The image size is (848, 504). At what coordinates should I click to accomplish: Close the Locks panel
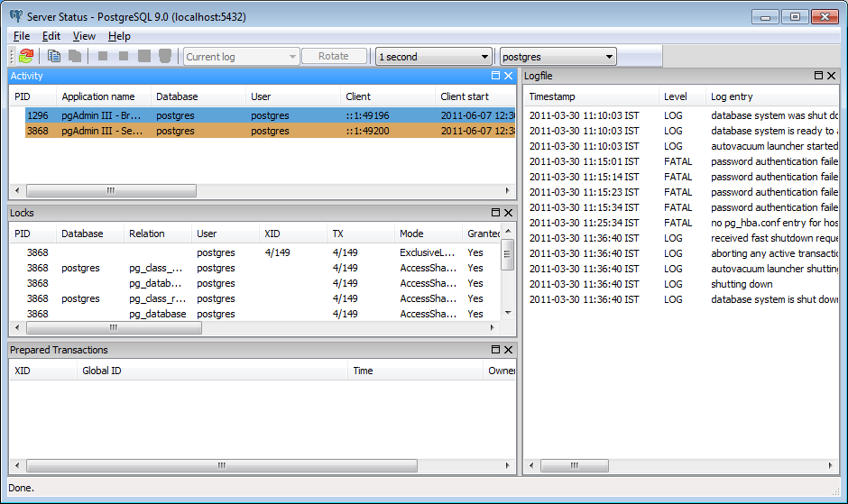(509, 213)
